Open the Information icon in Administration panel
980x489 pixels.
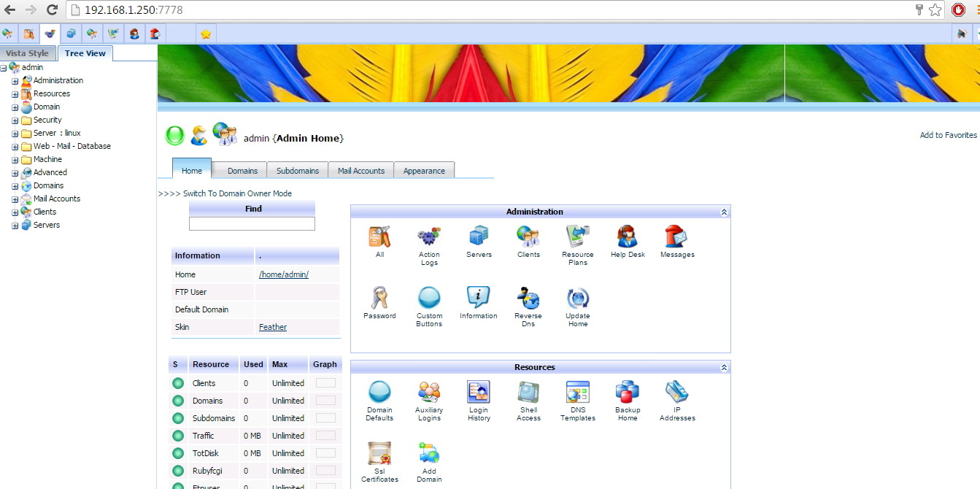pyautogui.click(x=479, y=298)
